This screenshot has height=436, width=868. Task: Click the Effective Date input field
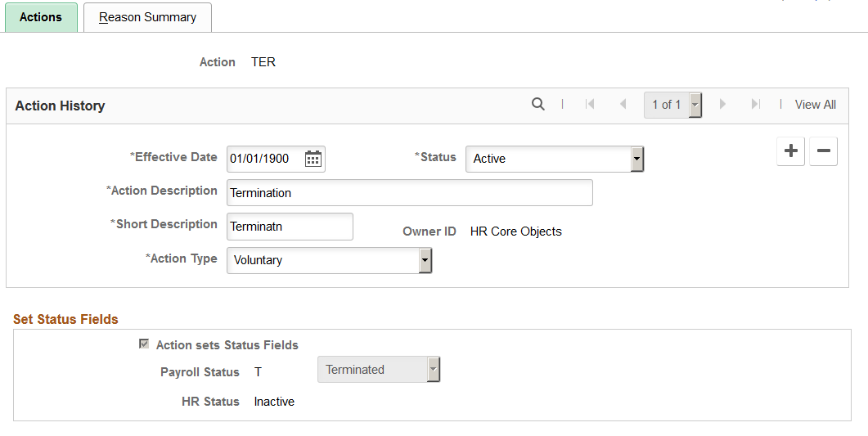265,159
